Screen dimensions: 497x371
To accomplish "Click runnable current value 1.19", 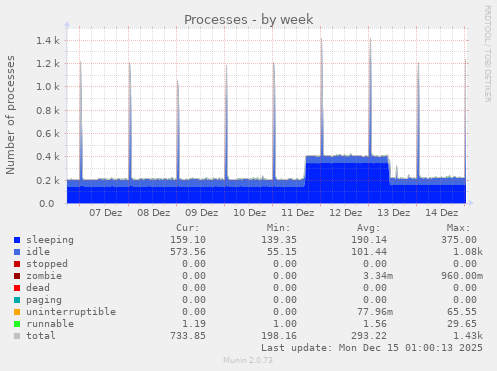I will click(x=194, y=324).
